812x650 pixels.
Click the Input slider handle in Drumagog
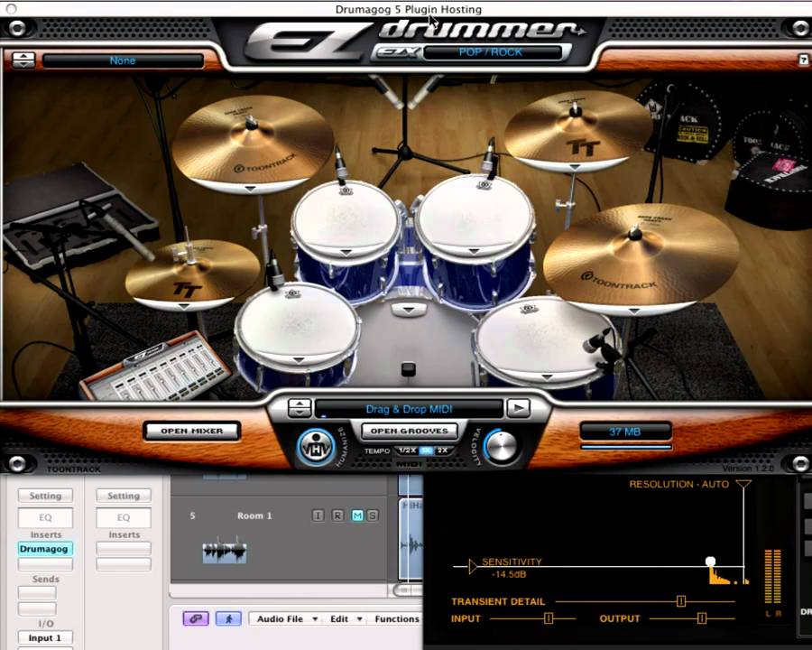[x=549, y=617]
